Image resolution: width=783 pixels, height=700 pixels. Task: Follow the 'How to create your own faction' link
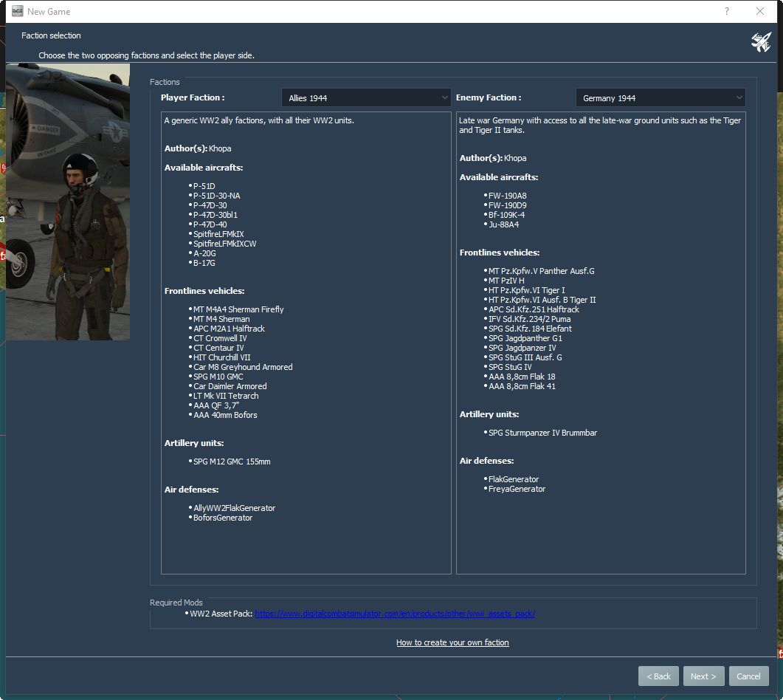tap(452, 642)
